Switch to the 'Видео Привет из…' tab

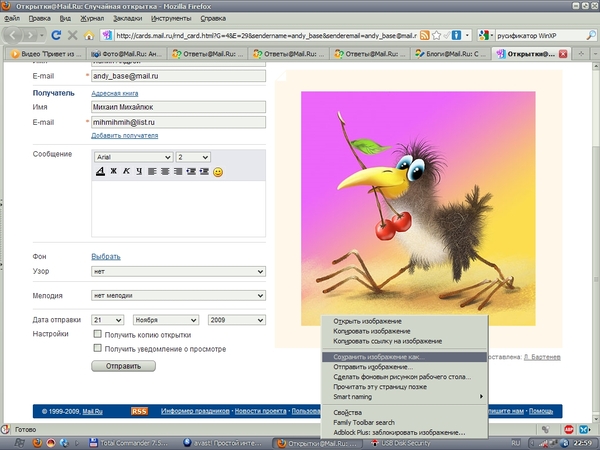[x=47, y=54]
